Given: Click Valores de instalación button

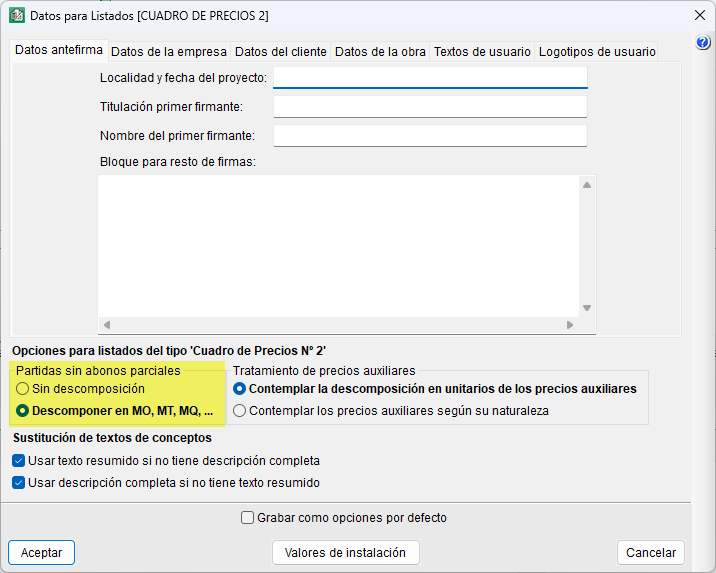Looking at the screenshot, I should point(345,552).
